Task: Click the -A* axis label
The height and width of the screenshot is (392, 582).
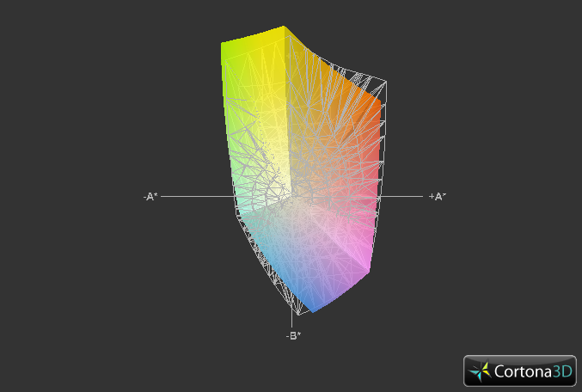Action: coord(150,197)
